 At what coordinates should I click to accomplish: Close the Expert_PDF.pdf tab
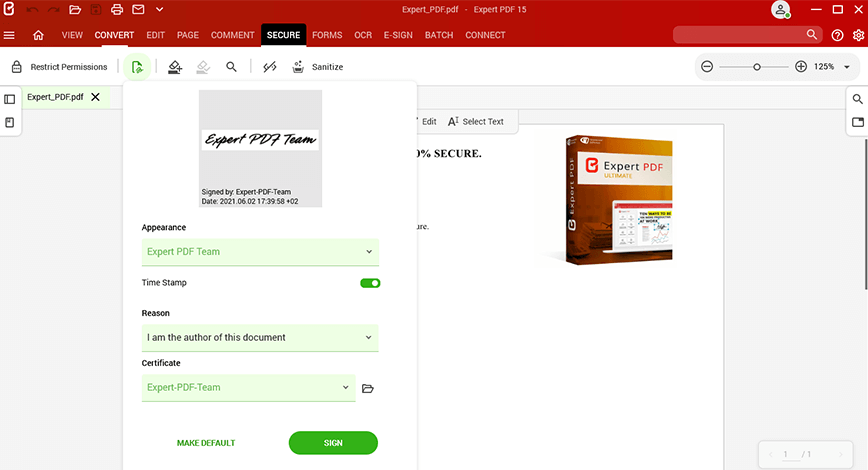pos(95,97)
